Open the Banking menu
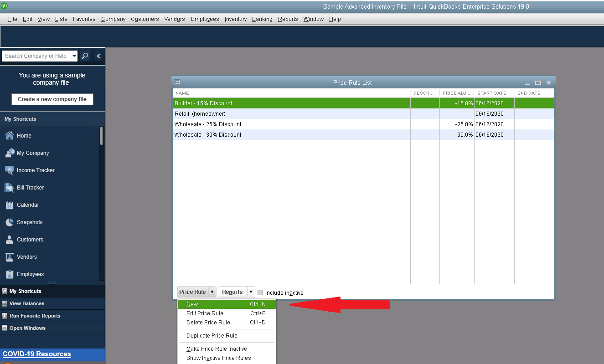The height and width of the screenshot is (364, 604). (262, 19)
